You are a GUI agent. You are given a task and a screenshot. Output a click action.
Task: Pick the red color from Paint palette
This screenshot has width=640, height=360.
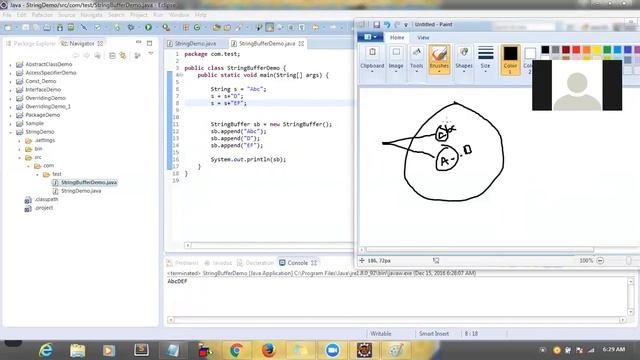(576, 50)
